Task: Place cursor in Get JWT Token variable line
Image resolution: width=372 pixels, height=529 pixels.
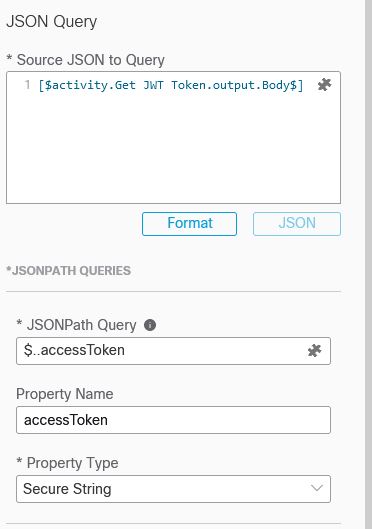Action: (171, 85)
